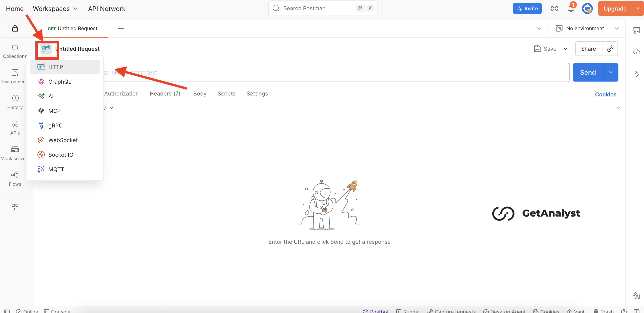This screenshot has width=644, height=313.
Task: Click the blue Invite button
Action: [x=527, y=8]
